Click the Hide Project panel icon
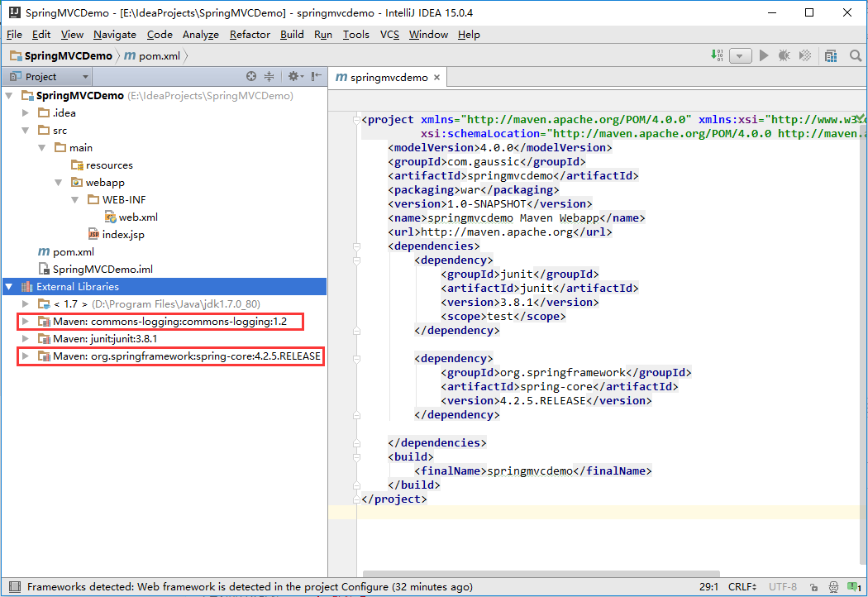Viewport: 868px width, 597px height. coord(316,76)
